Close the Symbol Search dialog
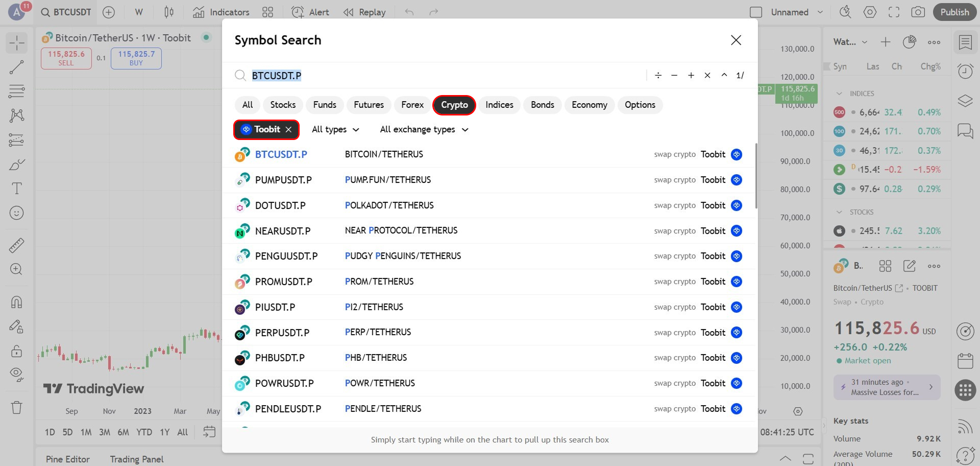The height and width of the screenshot is (466, 980). (x=736, y=40)
